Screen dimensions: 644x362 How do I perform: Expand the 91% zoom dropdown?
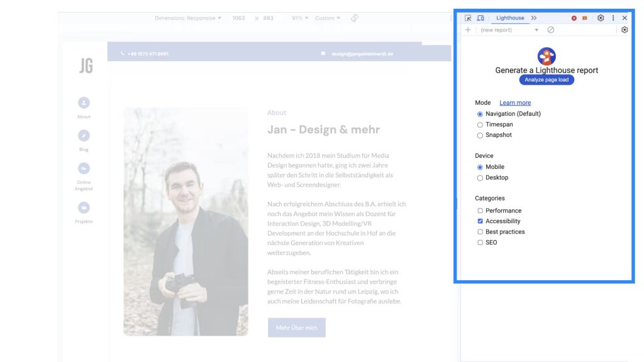point(300,18)
